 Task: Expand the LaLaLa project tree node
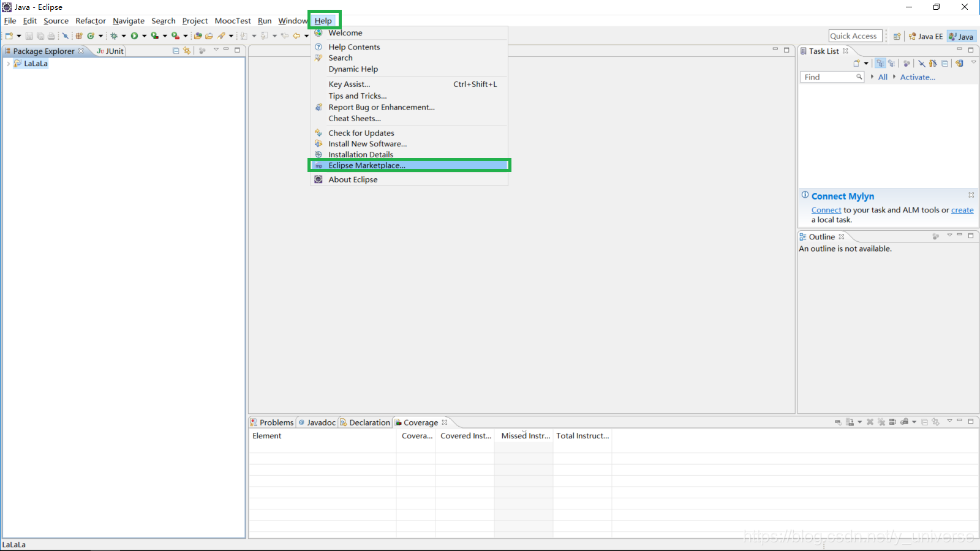(8, 64)
